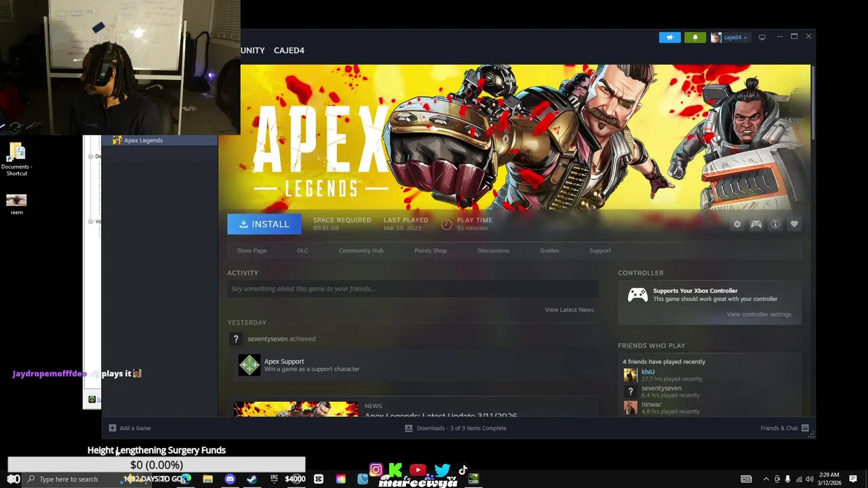The image size is (868, 488).
Task: Open the Discussions tab
Action: point(493,251)
